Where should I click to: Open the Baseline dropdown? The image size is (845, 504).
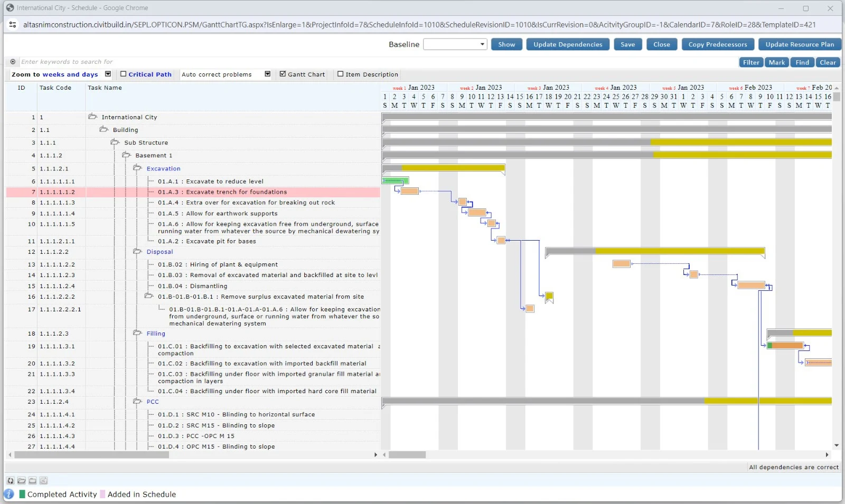click(x=455, y=44)
